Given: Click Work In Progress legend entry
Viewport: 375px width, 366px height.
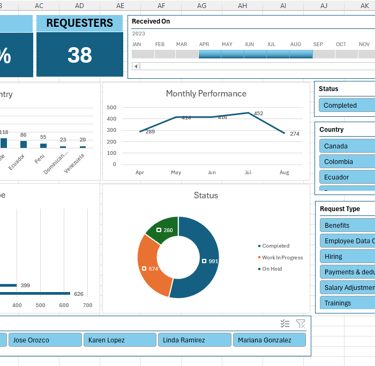Looking at the screenshot, I should [280, 257].
